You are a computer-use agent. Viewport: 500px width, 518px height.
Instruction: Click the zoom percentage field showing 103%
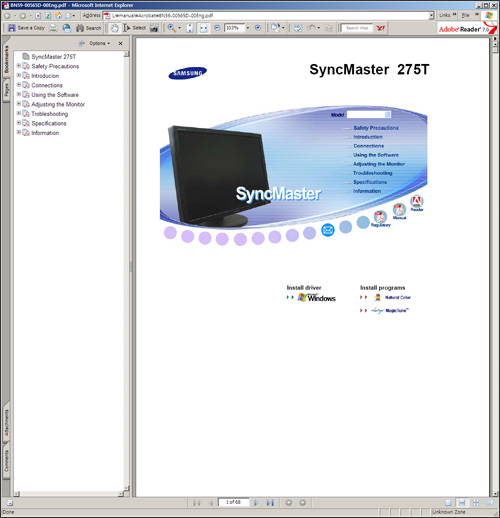(x=234, y=28)
